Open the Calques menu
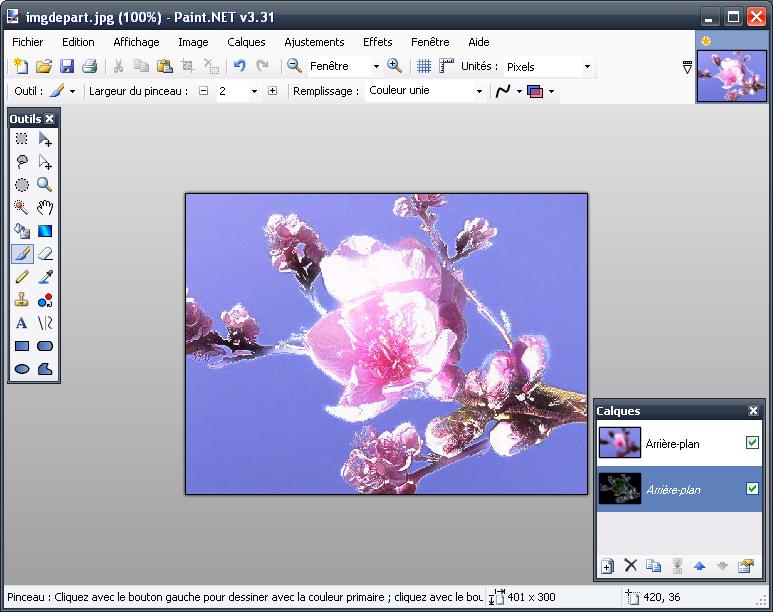Screen dimensions: 773x612 pyautogui.click(x=246, y=42)
